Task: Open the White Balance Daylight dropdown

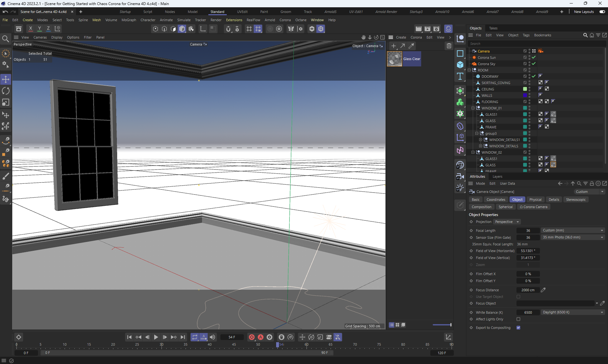Action: coord(573,312)
